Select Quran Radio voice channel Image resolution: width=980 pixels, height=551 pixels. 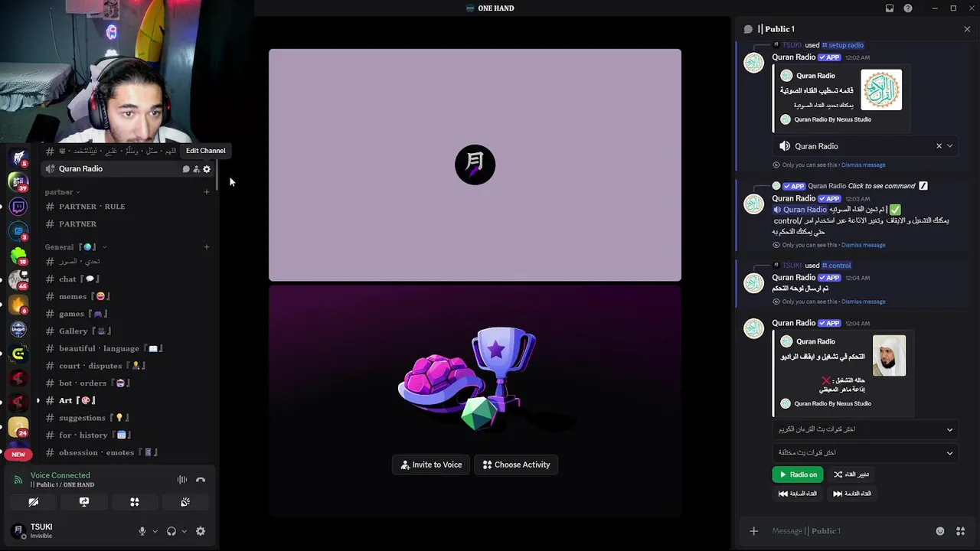129,169
